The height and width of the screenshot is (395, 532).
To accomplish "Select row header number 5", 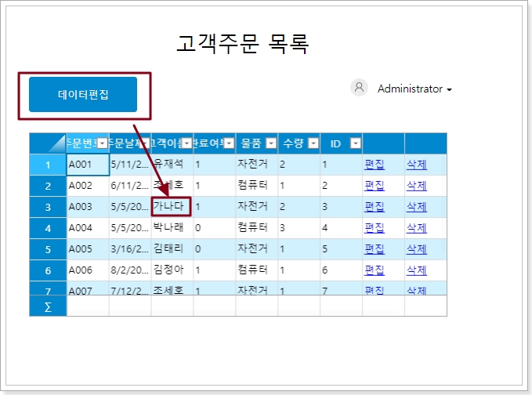I will [x=48, y=249].
